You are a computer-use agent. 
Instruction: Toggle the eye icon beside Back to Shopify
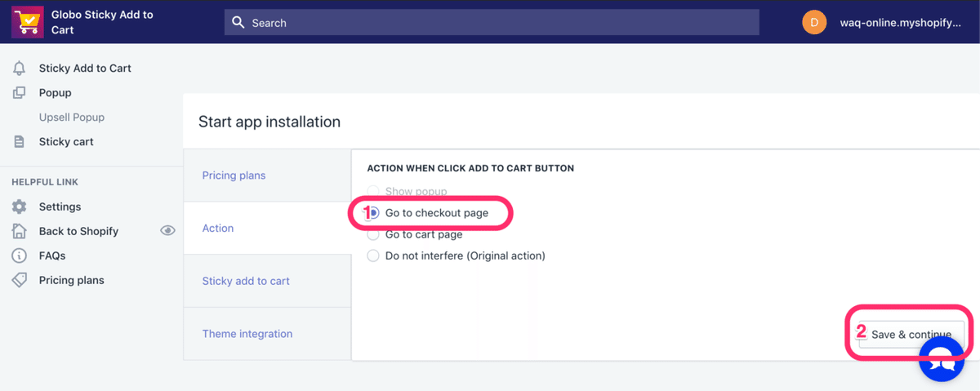167,231
